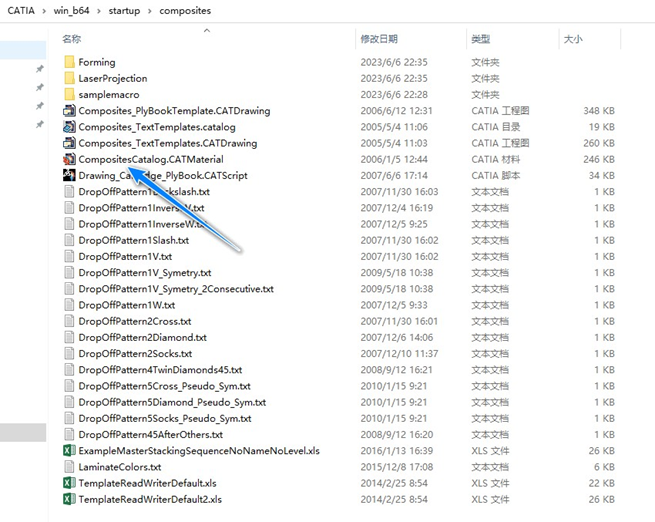Image resolution: width=655 pixels, height=522 pixels.
Task: Select ExampleMasterStackingSequenceNoNameNoLevel.xls file name
Action: (199, 451)
